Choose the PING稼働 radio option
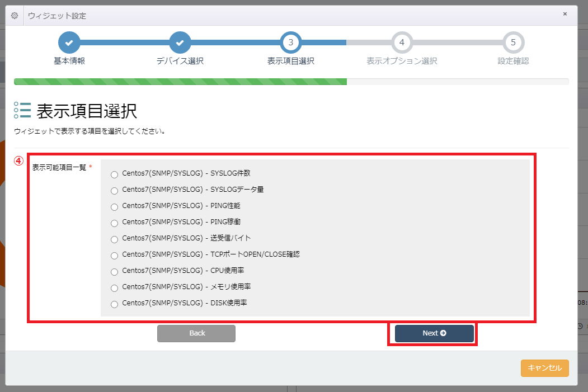The height and width of the screenshot is (392, 588). tap(114, 223)
